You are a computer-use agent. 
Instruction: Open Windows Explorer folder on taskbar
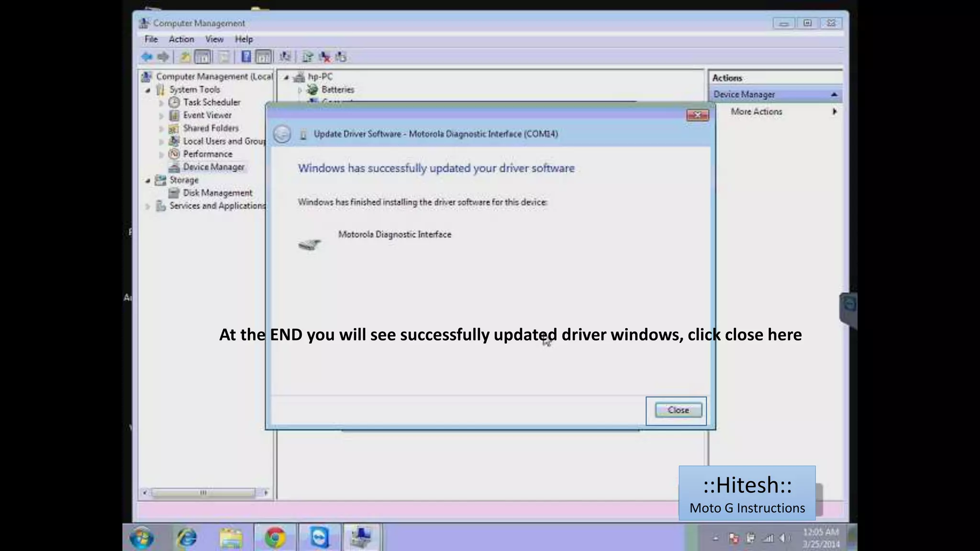[x=231, y=538]
